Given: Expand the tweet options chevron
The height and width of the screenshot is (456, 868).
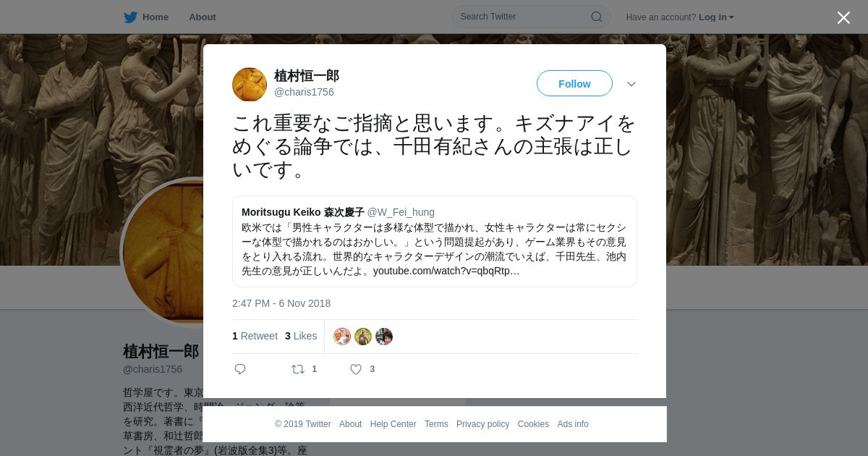Looking at the screenshot, I should [631, 84].
